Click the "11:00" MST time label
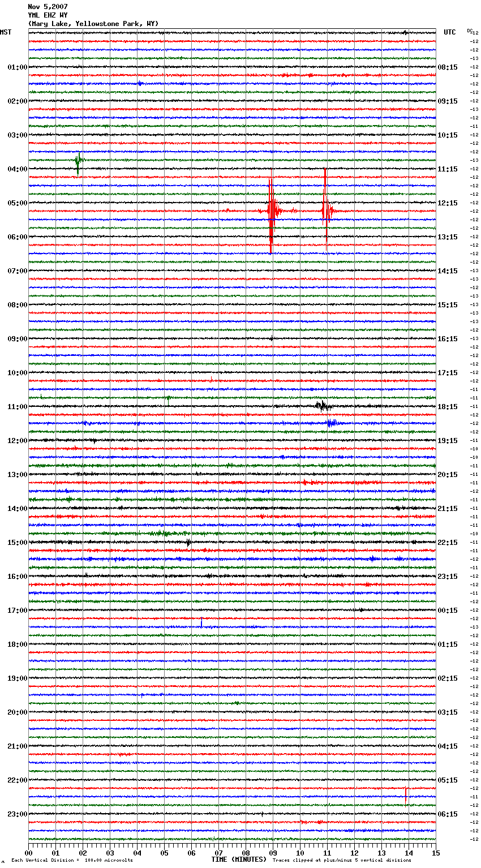Viewport: 481px width, 868px height. coord(18,407)
